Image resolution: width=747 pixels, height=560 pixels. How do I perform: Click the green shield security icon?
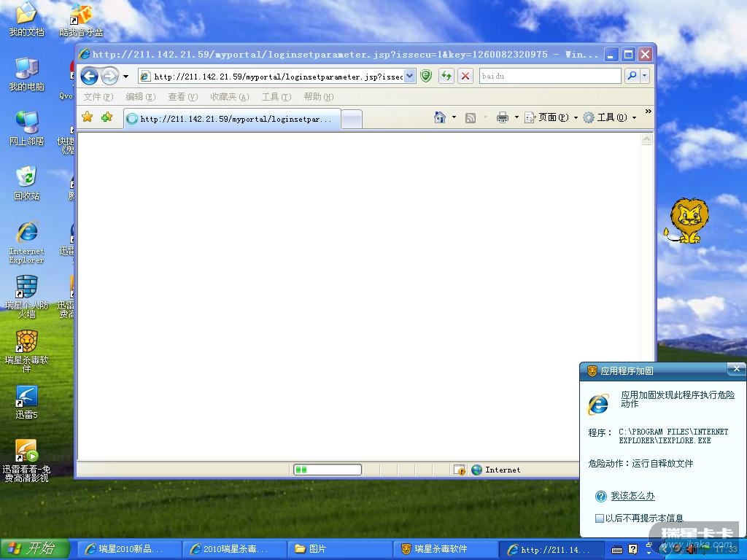(426, 76)
